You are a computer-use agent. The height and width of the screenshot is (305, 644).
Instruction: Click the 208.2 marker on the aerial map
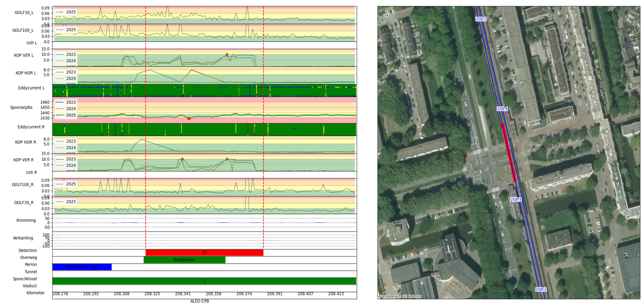coord(541,290)
